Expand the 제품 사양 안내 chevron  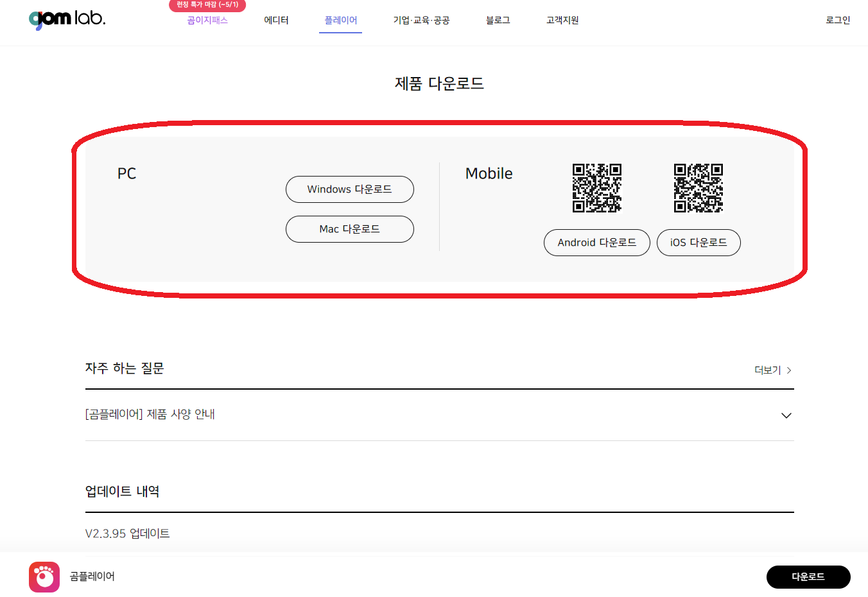coord(786,415)
